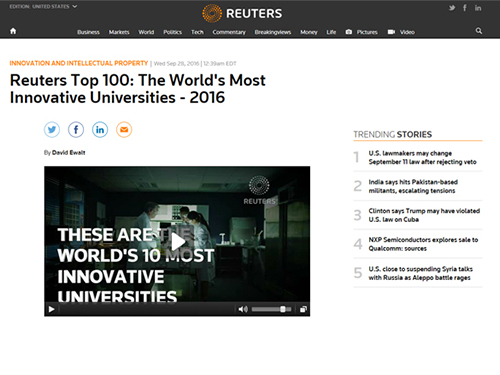The width and height of the screenshot is (500, 375).
Task: Email the article using the envelope icon
Action: click(124, 130)
